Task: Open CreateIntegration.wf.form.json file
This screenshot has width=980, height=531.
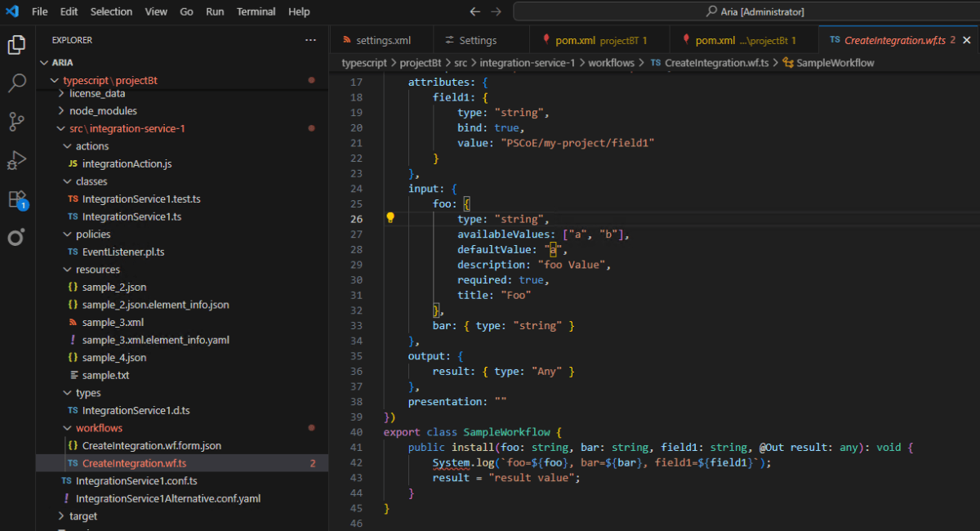Action: [151, 446]
